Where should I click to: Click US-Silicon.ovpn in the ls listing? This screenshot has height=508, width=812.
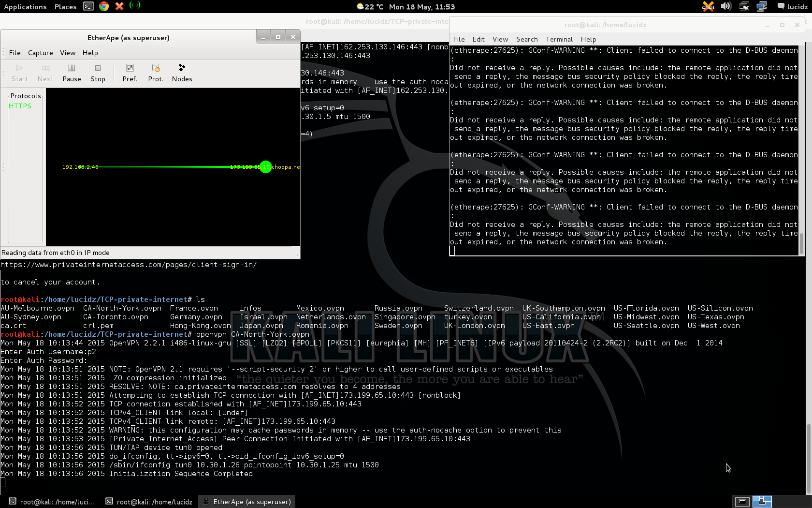click(720, 308)
